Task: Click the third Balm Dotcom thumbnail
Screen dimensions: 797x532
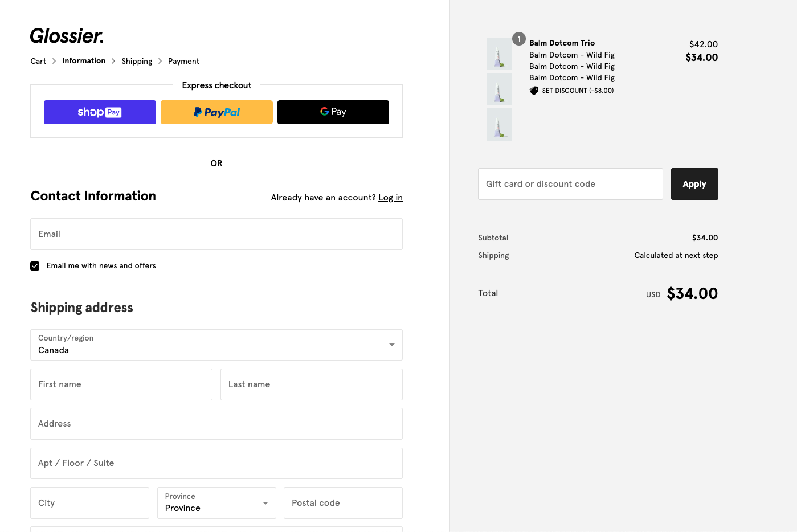Action: pyautogui.click(x=499, y=124)
